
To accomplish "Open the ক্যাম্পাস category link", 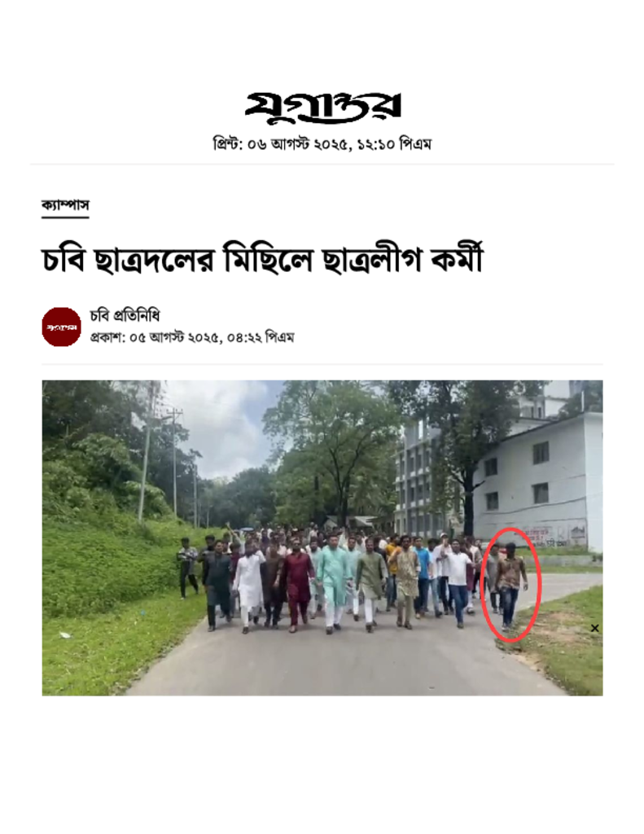I will [65, 204].
